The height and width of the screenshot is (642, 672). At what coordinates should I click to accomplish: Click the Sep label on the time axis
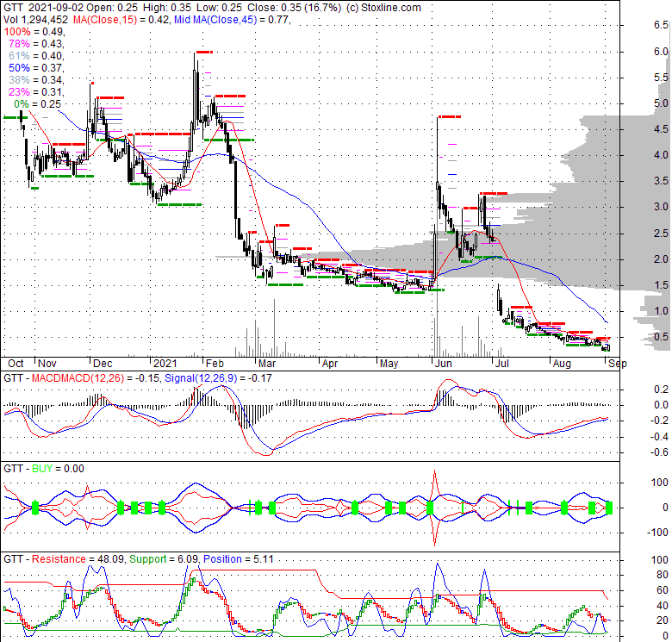[x=618, y=364]
